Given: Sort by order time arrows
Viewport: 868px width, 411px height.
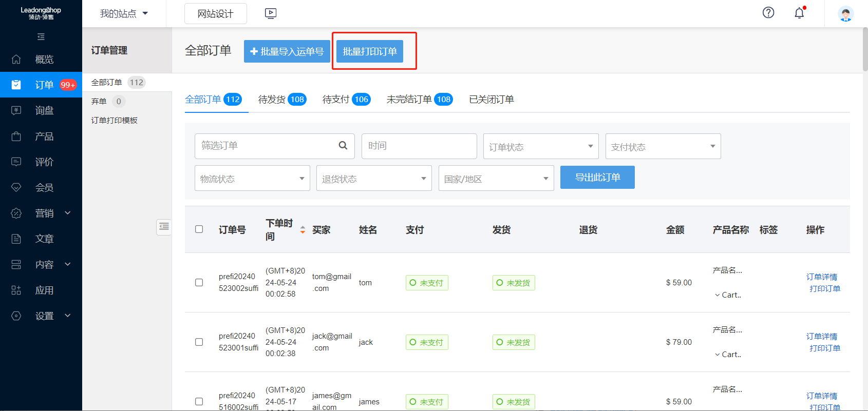Looking at the screenshot, I should point(303,230).
